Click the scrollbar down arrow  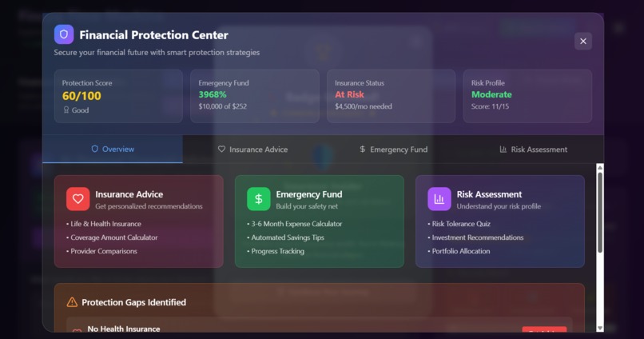point(600,328)
